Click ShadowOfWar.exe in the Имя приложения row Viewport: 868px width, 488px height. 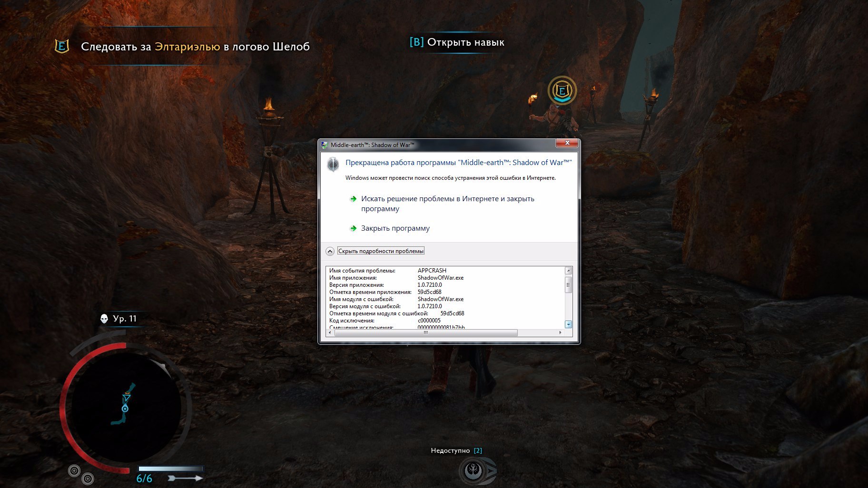(441, 278)
